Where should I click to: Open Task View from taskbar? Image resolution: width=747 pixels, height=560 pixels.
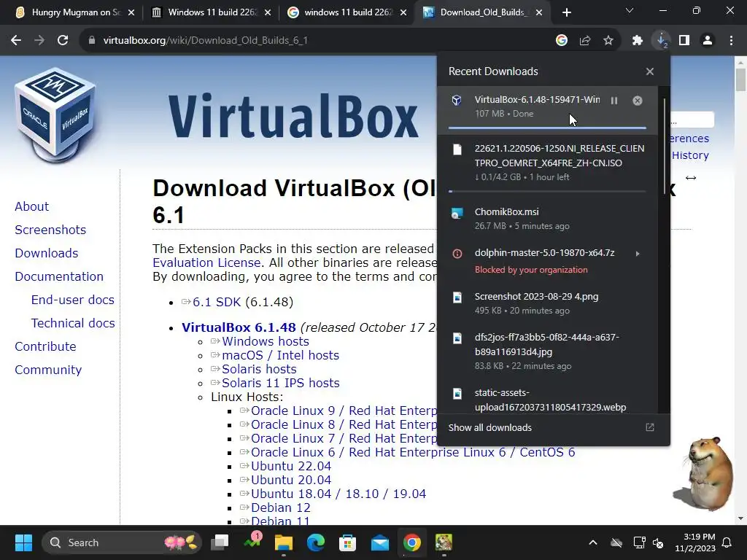220,542
